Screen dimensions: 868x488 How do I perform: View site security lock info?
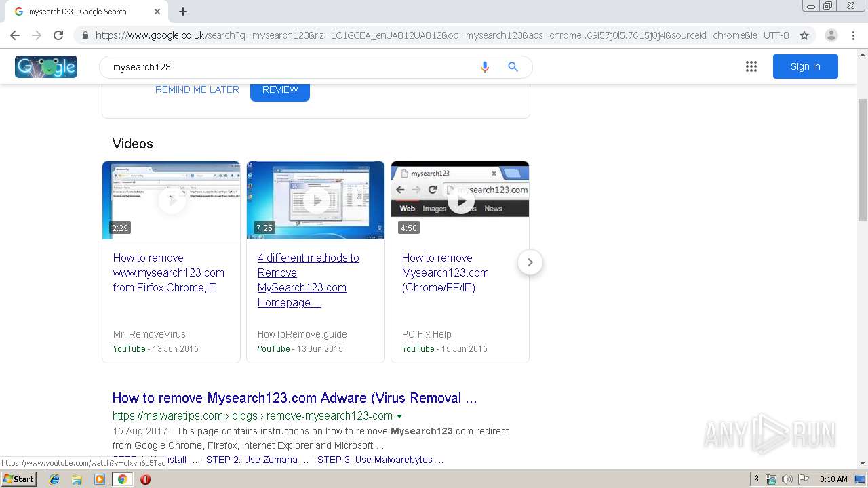(85, 35)
